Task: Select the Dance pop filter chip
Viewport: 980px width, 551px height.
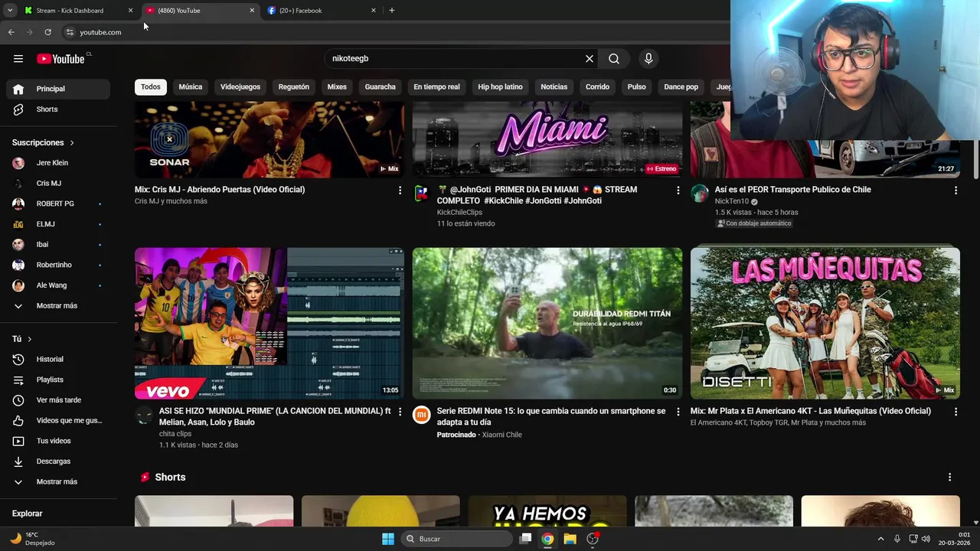Action: pos(681,87)
